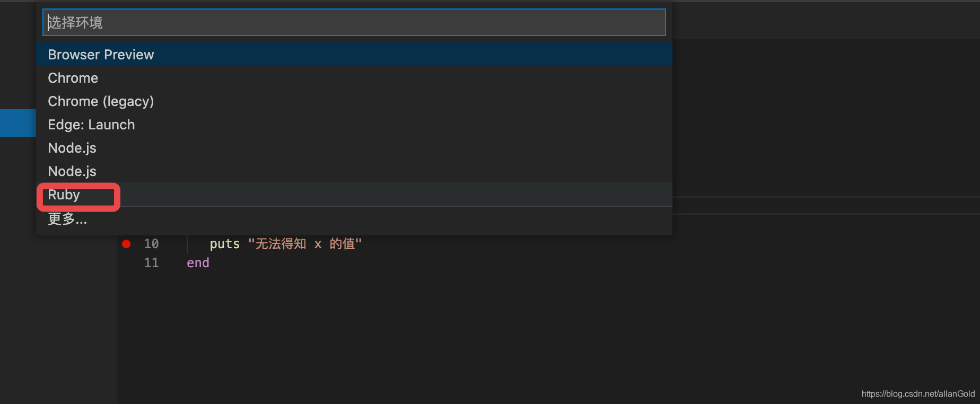Click the puts statement on line 10

pos(224,243)
